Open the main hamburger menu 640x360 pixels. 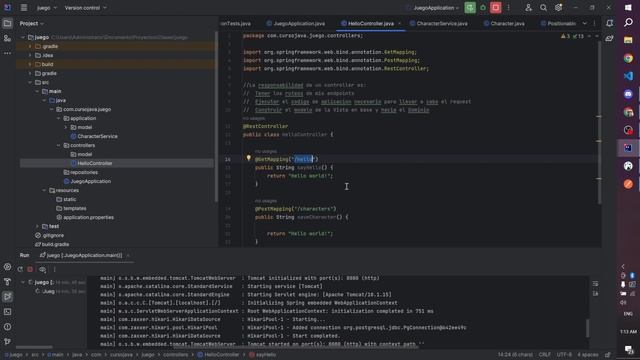tap(24, 8)
